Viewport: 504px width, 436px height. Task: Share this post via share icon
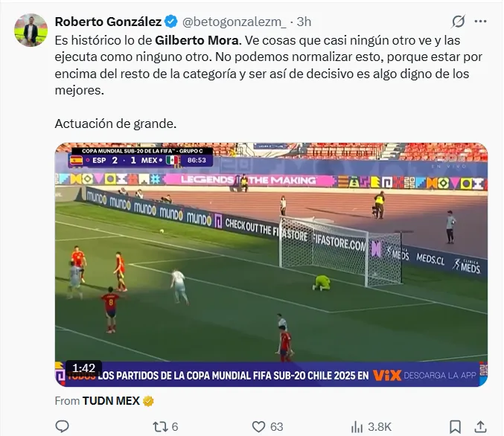click(x=480, y=426)
